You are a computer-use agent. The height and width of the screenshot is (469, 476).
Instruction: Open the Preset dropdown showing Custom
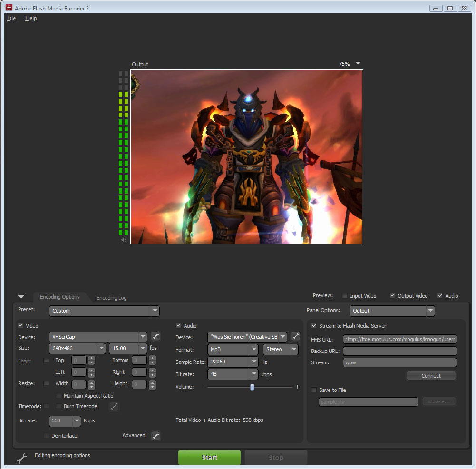pos(104,311)
